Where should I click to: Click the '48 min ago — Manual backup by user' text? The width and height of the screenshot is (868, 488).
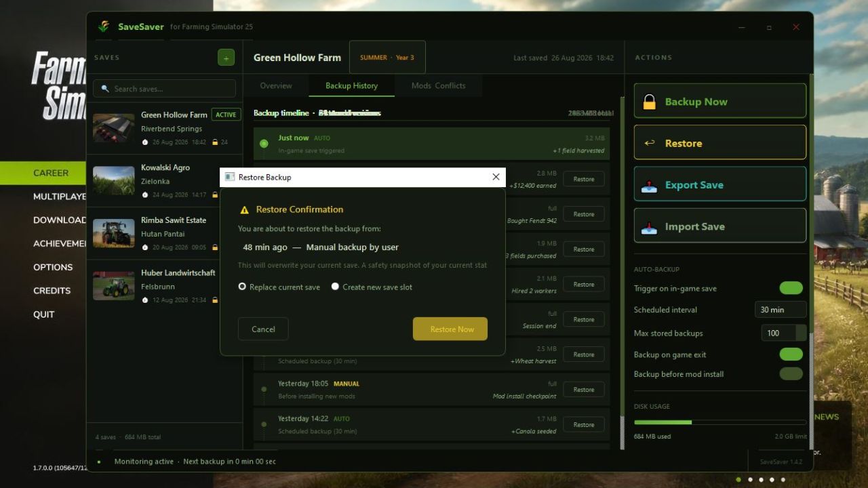click(x=321, y=247)
